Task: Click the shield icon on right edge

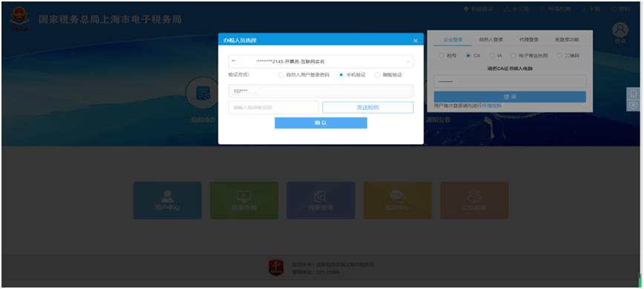Action: (x=633, y=105)
